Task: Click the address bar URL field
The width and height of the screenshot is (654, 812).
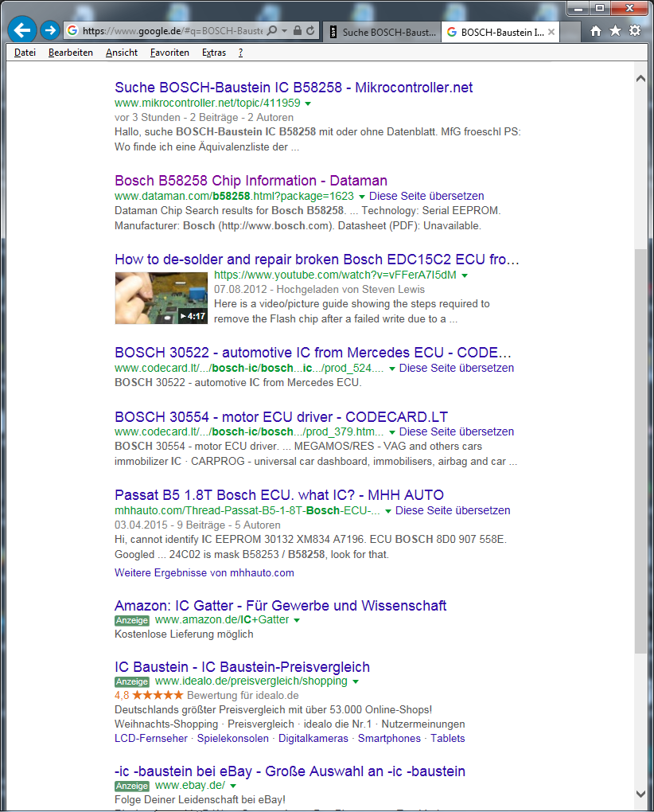Action: (x=173, y=30)
